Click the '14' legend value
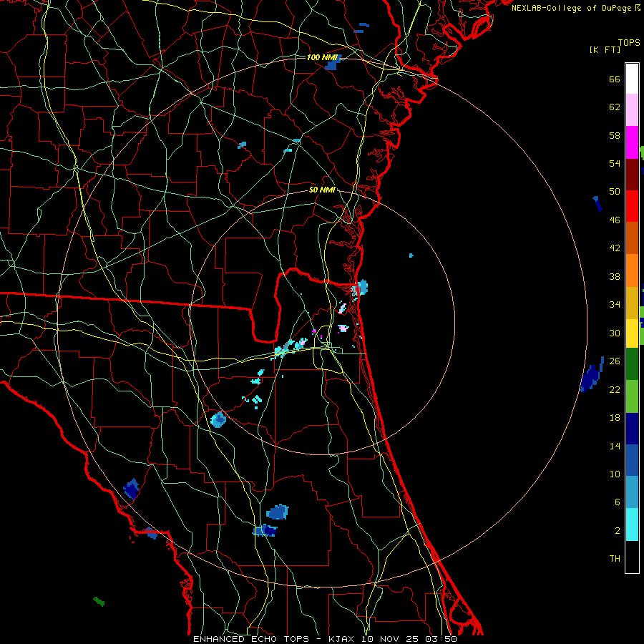Image resolution: width=644 pixels, height=644 pixels. point(615,446)
